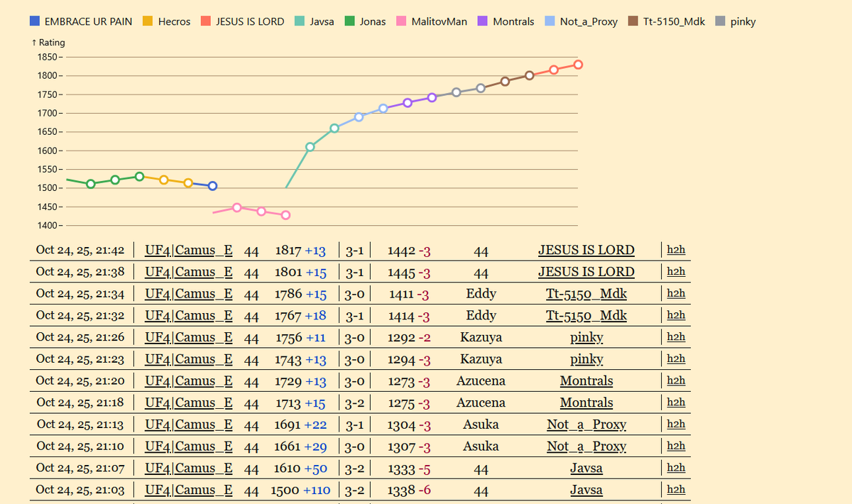Click opponent rating 1338 -6
Viewport: 852px width, 504px height.
pyautogui.click(x=409, y=490)
